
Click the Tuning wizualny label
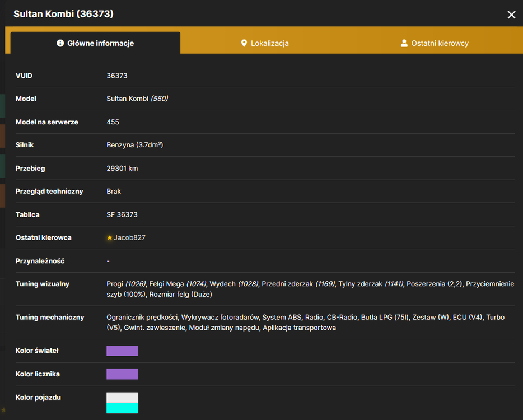point(43,284)
